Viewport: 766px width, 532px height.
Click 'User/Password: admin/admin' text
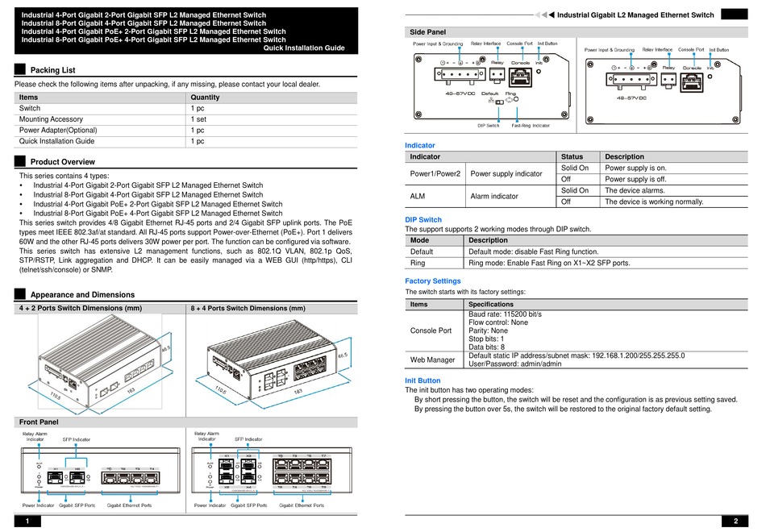(515, 364)
